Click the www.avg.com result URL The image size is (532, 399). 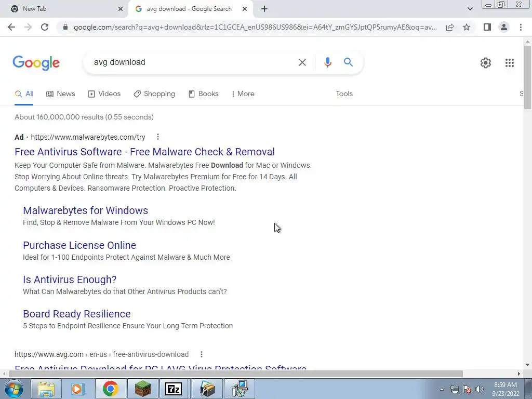coord(101,354)
